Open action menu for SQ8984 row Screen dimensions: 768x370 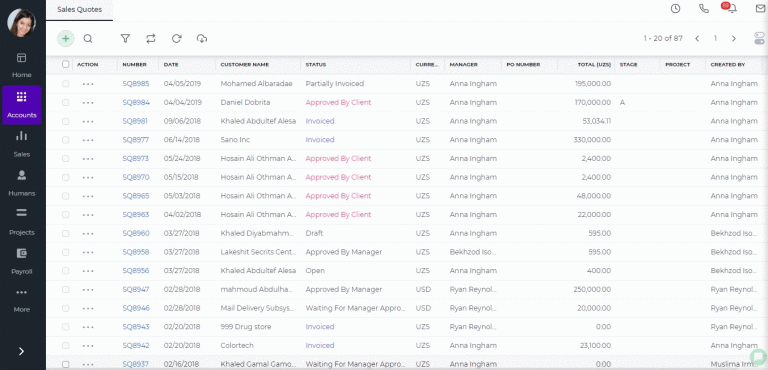tap(88, 103)
